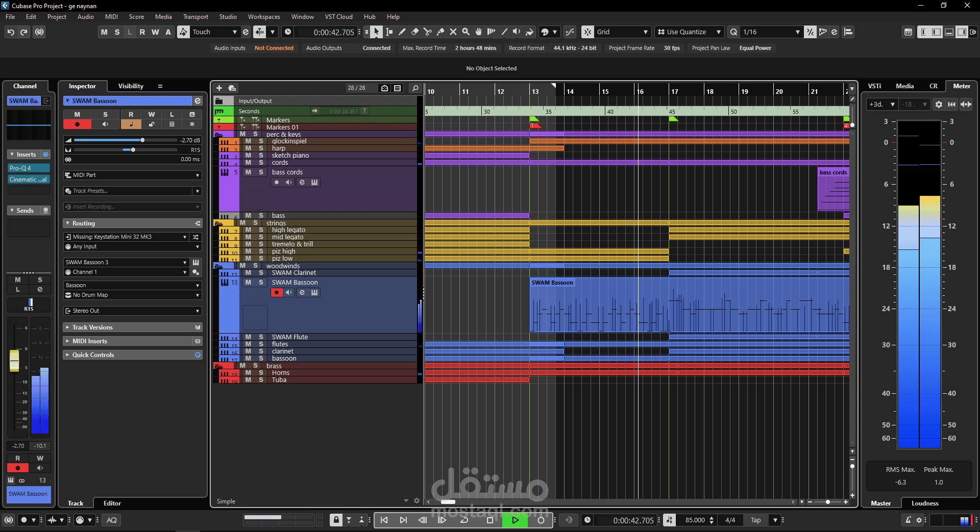Open the Touch automation mode dropdown
Screen dimensions: 980x532
click(x=214, y=32)
